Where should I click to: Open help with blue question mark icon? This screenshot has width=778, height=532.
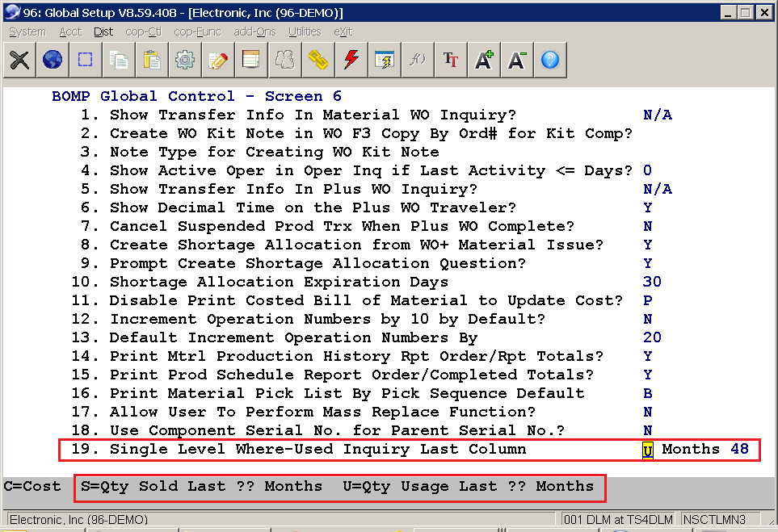[550, 61]
